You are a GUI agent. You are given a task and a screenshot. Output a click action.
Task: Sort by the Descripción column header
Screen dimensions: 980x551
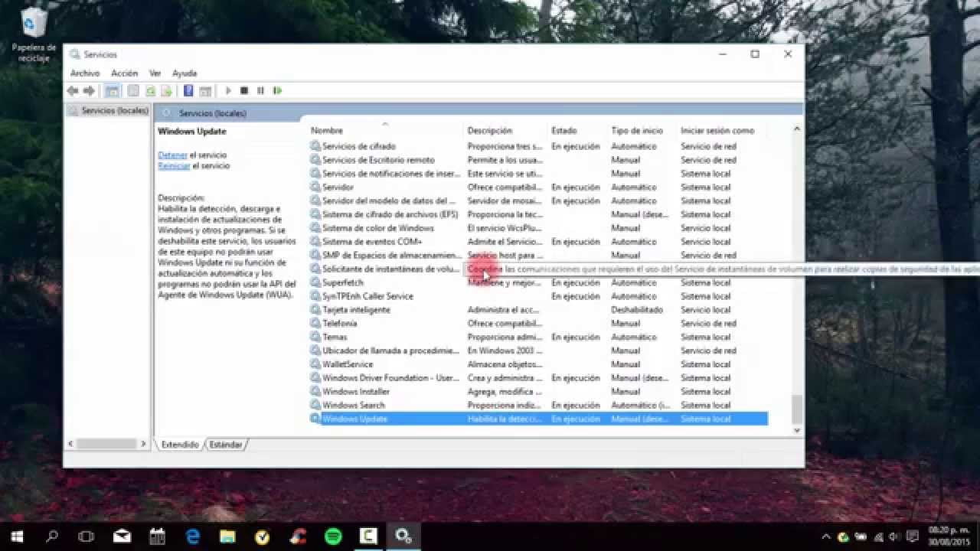click(505, 131)
